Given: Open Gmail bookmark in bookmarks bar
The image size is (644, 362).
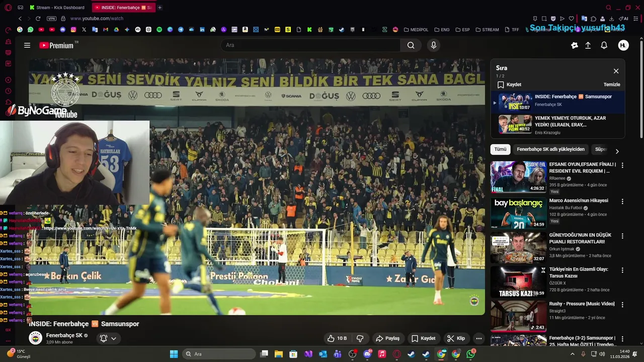Looking at the screenshot, I should click(106, 30).
